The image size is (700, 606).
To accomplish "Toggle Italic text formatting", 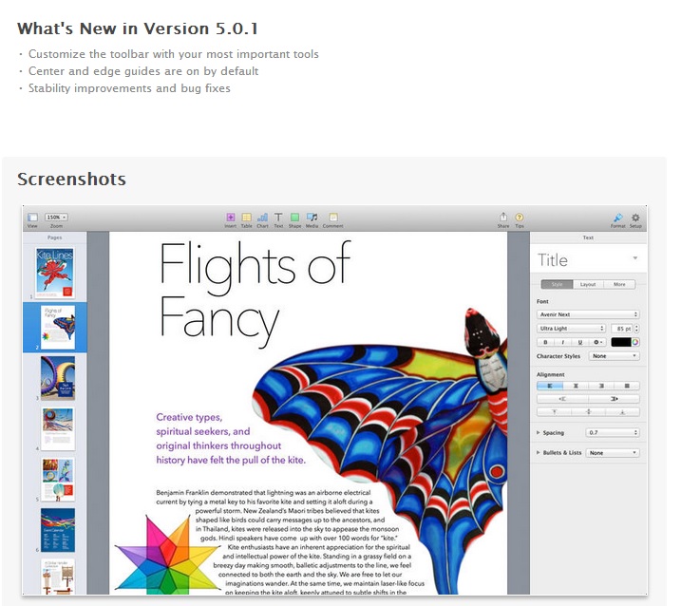I will point(563,341).
